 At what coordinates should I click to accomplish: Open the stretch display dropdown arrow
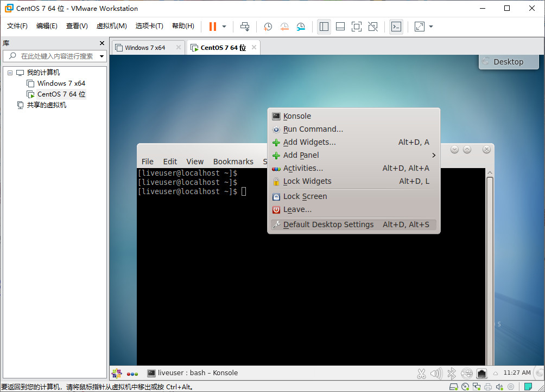click(x=431, y=27)
